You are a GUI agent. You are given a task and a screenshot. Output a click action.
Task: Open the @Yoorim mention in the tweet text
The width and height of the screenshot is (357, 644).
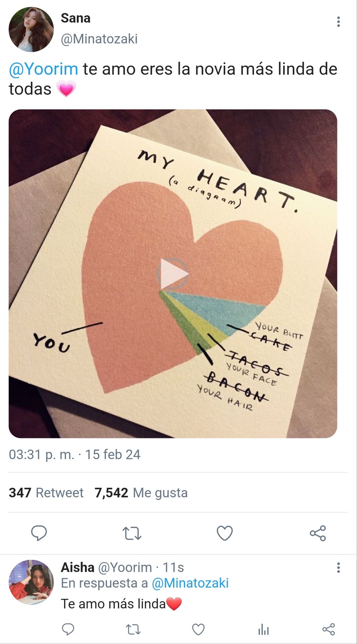(x=44, y=69)
